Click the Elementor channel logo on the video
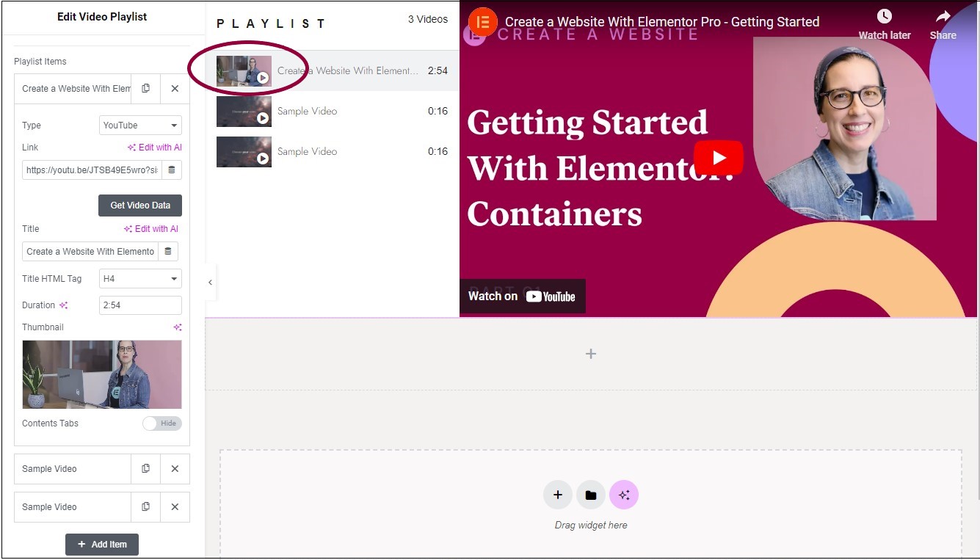The height and width of the screenshot is (560, 980). [482, 22]
